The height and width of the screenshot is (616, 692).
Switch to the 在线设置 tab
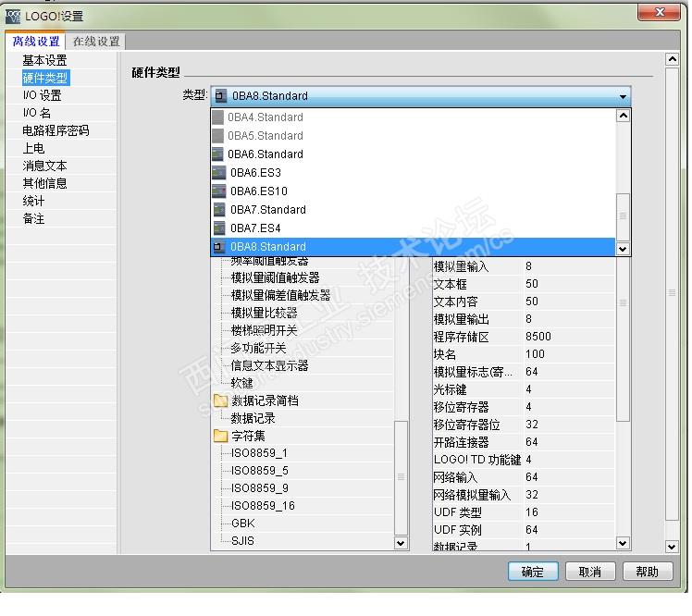(x=96, y=42)
